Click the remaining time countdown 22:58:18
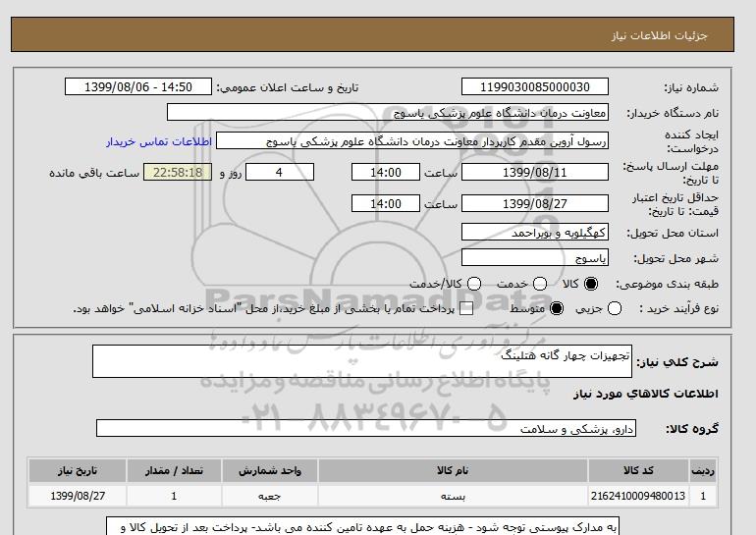The height and width of the screenshot is (535, 756). coord(178,172)
